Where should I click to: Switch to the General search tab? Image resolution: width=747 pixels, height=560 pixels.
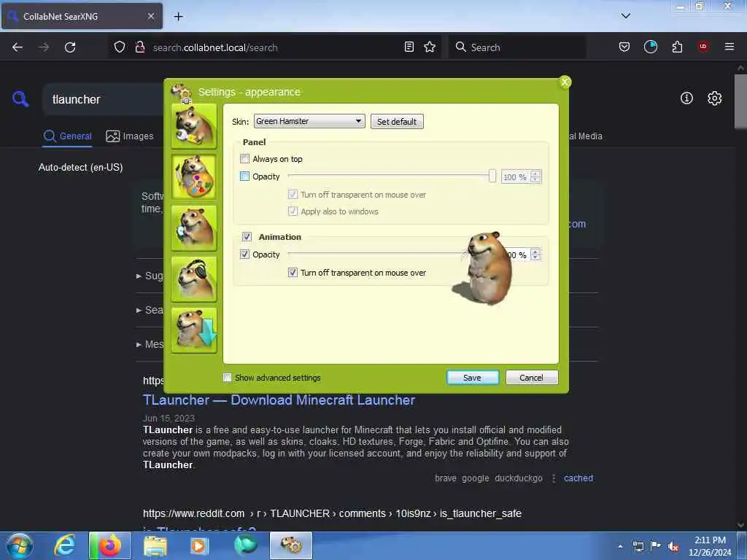(x=67, y=136)
